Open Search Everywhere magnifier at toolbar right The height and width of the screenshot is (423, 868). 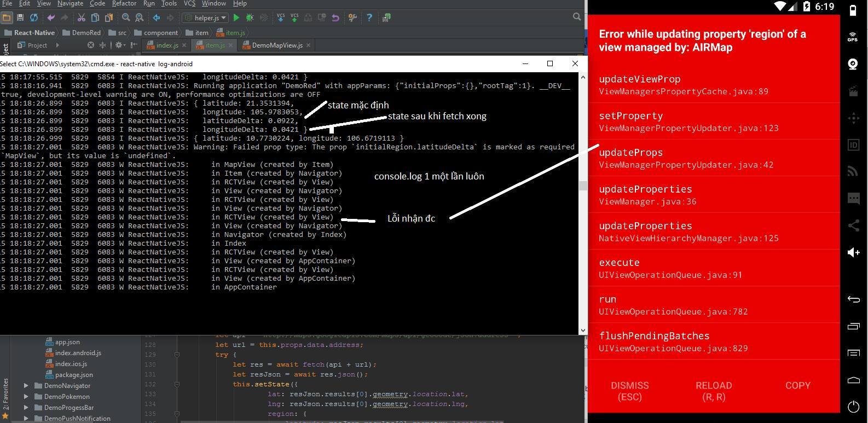(576, 18)
